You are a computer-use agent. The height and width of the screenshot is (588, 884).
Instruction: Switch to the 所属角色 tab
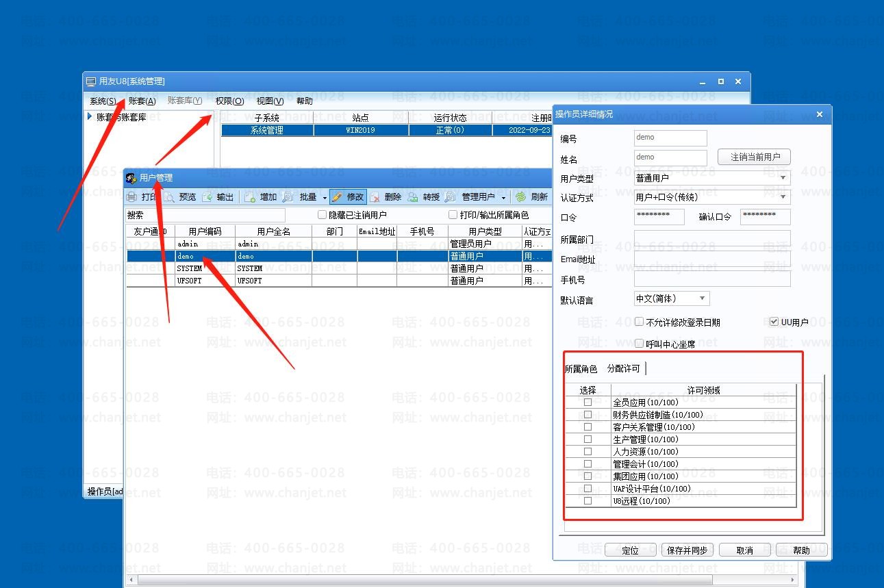point(581,369)
